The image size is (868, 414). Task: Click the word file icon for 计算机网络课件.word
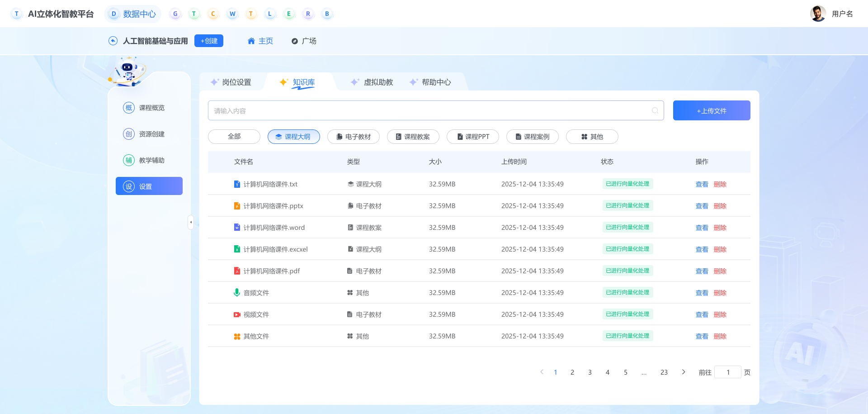coord(237,227)
